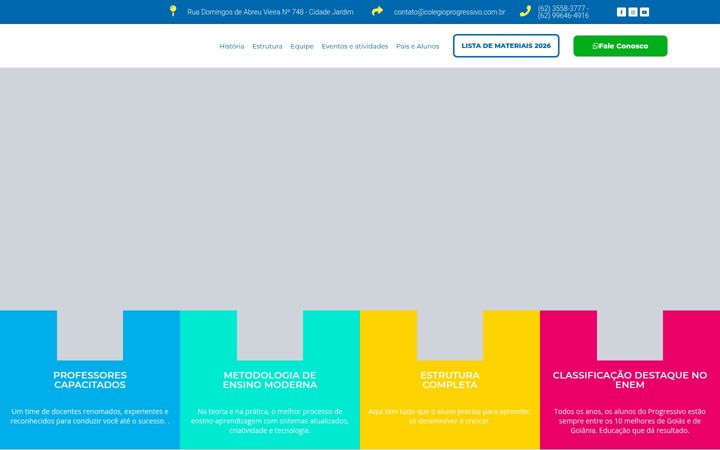The width and height of the screenshot is (720, 450).
Task: Open the Instagram social icon
Action: 633,12
